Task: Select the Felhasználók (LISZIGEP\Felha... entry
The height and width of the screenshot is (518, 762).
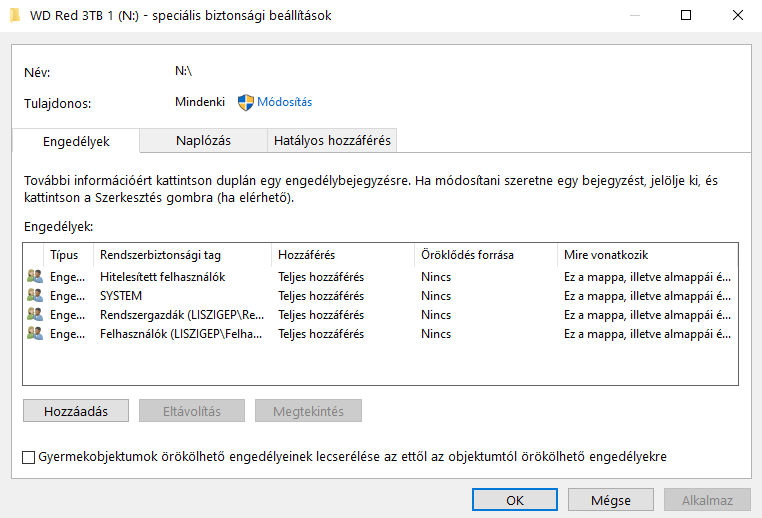Action: 181,333
